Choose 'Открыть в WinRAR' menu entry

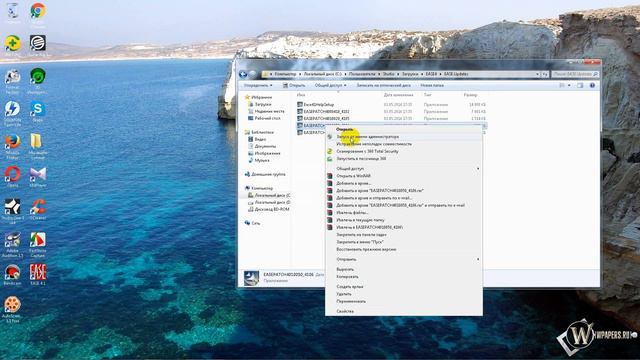point(353,176)
